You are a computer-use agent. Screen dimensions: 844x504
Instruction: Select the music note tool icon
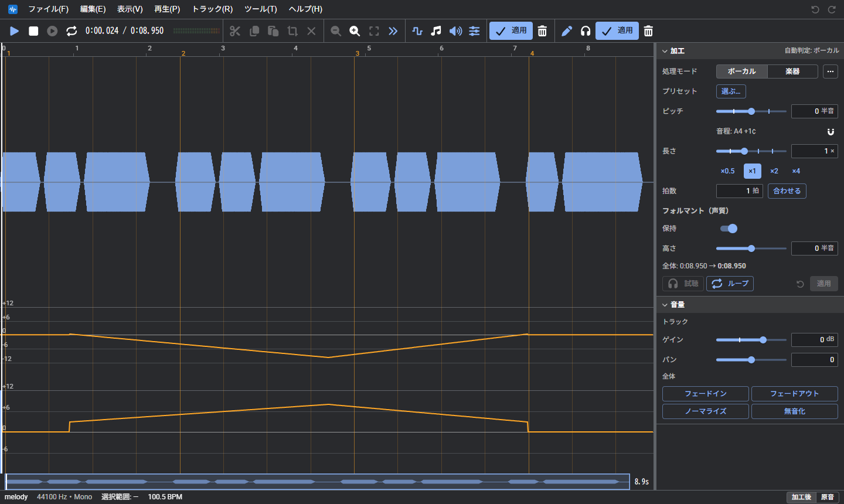click(436, 31)
